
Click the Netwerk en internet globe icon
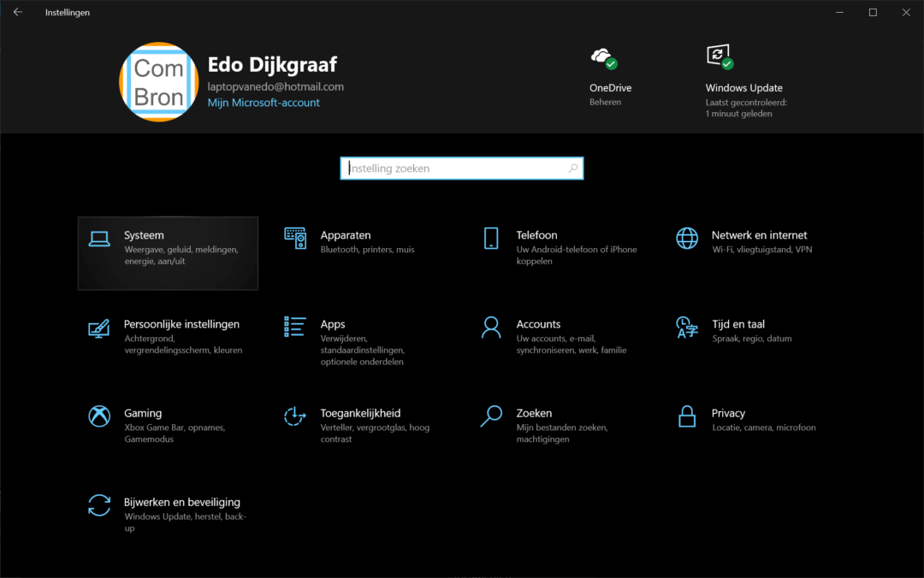[x=687, y=239]
